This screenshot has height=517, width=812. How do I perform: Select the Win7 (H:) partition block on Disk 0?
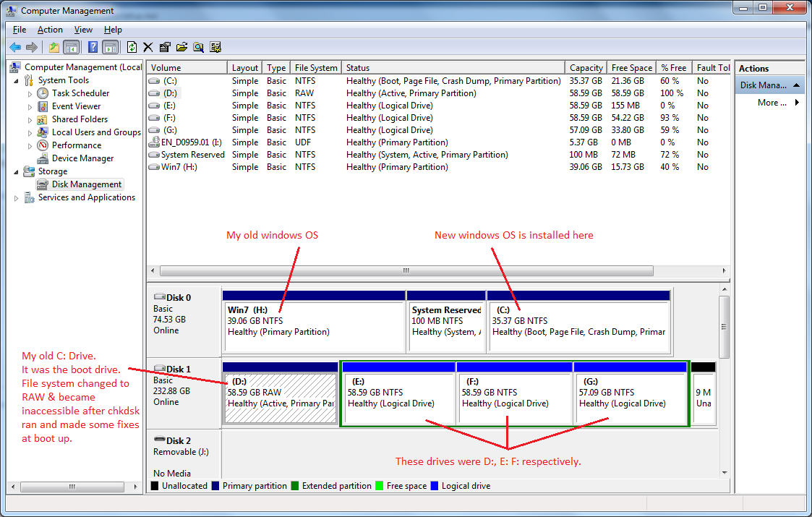click(x=314, y=321)
